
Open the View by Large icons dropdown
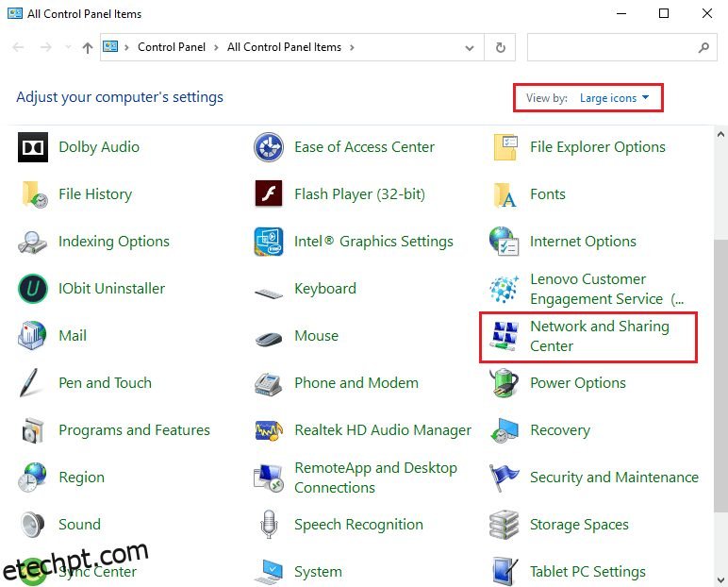[x=614, y=98]
